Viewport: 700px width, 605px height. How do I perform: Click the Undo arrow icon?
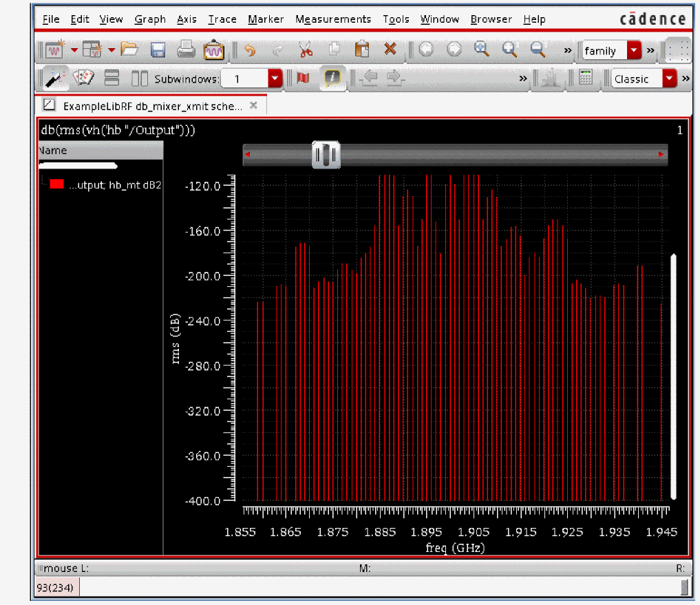(x=250, y=50)
